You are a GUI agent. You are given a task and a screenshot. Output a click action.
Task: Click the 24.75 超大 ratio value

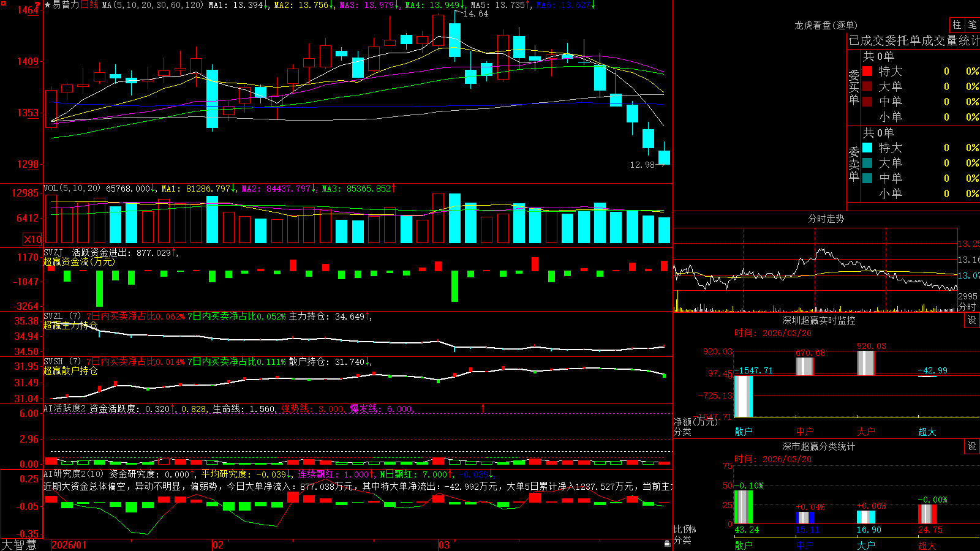click(x=930, y=530)
